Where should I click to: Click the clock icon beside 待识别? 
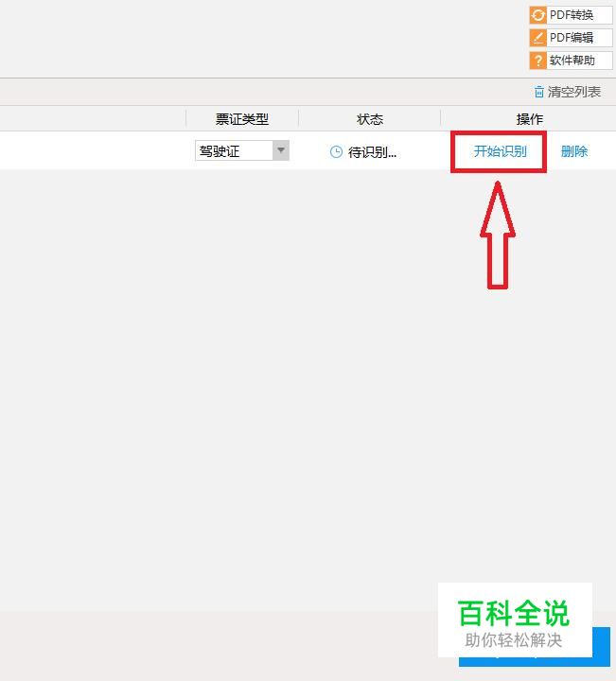click(x=336, y=152)
